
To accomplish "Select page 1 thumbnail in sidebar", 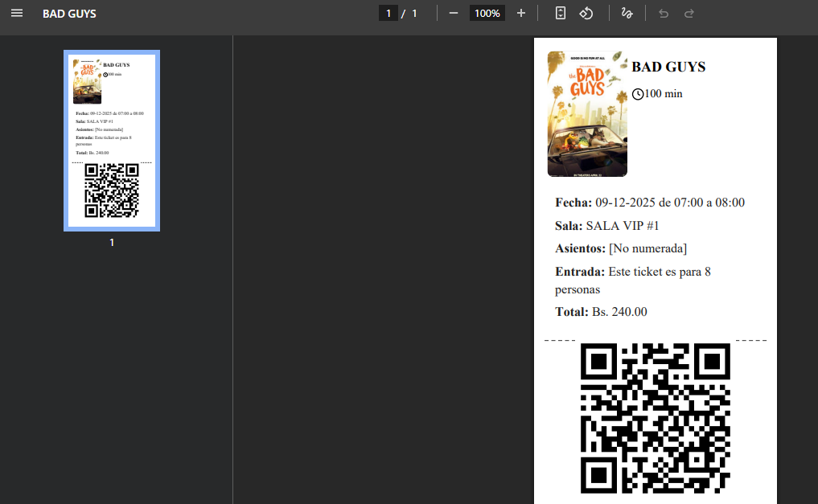I will 111,141.
